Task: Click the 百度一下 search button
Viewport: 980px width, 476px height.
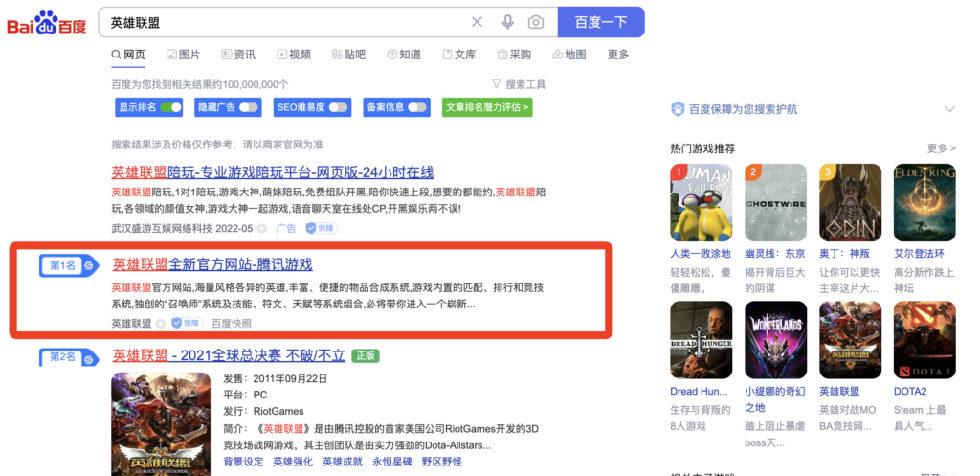Action: point(601,23)
